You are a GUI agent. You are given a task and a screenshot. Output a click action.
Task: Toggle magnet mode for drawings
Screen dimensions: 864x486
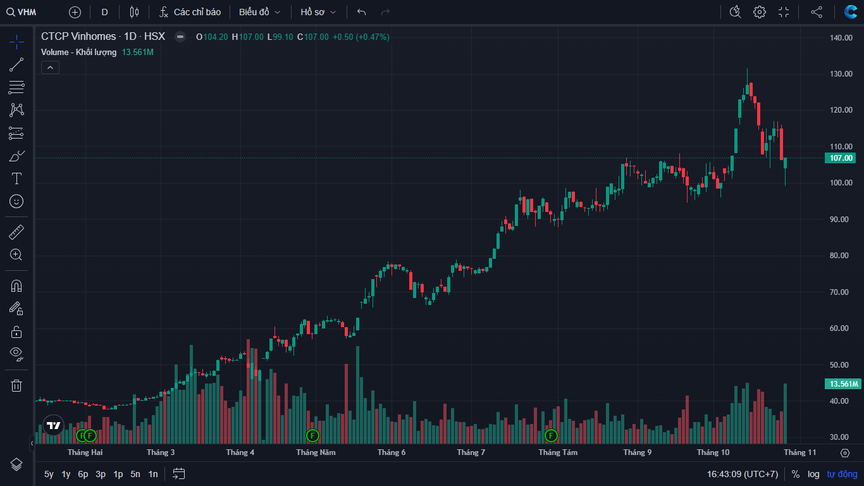(x=16, y=285)
